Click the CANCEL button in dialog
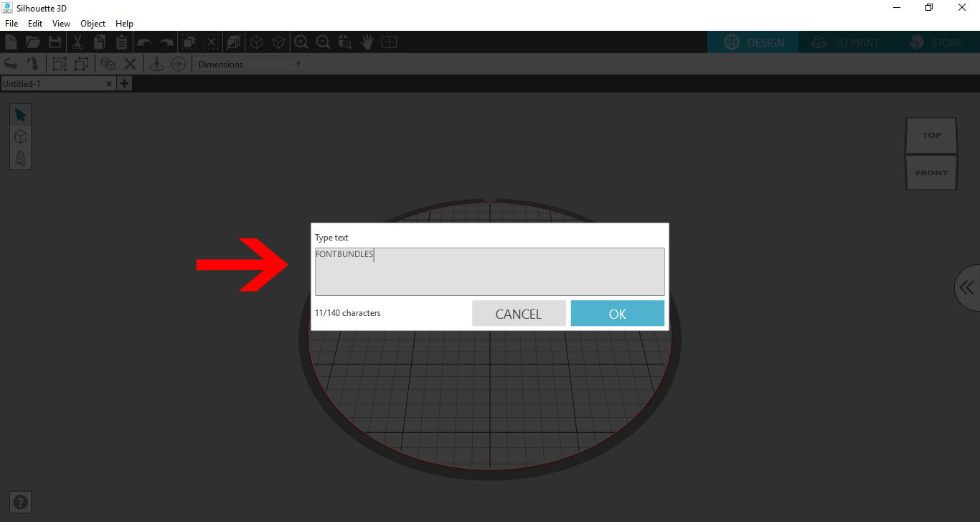980x522 pixels. point(519,314)
